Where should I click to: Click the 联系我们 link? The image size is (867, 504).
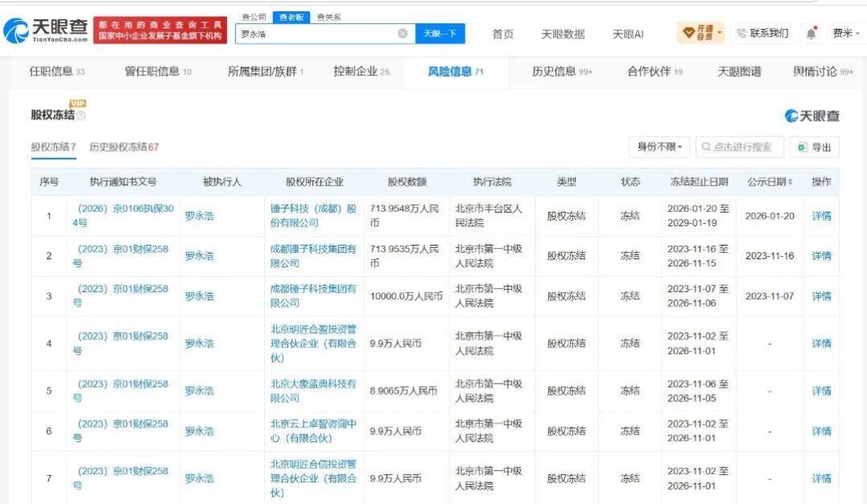click(x=763, y=33)
